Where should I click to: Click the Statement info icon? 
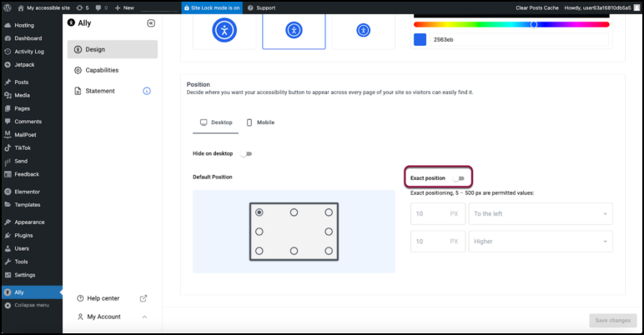pyautogui.click(x=147, y=90)
